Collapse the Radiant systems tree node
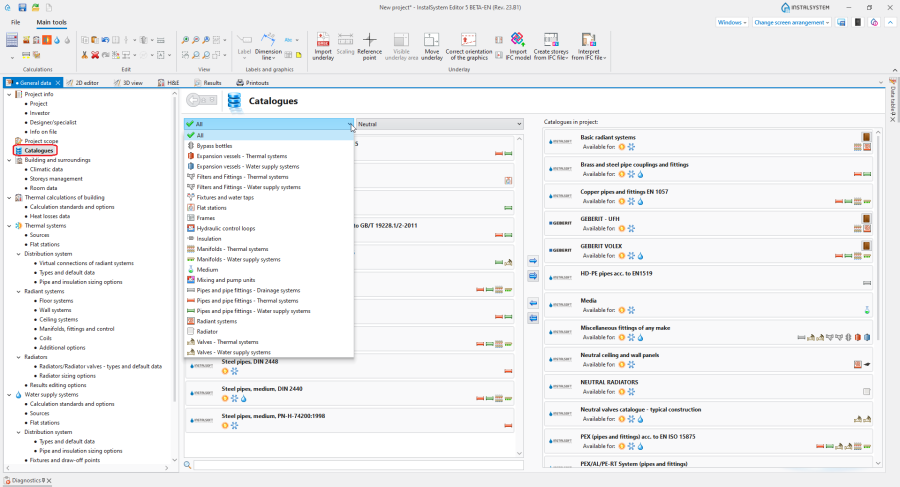 coord(18,291)
